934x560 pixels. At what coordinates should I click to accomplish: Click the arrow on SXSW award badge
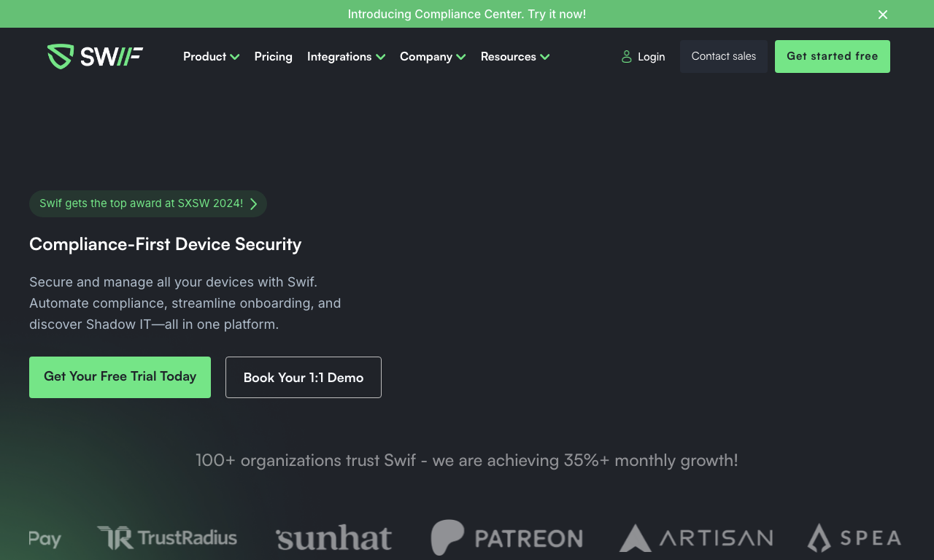click(x=253, y=204)
